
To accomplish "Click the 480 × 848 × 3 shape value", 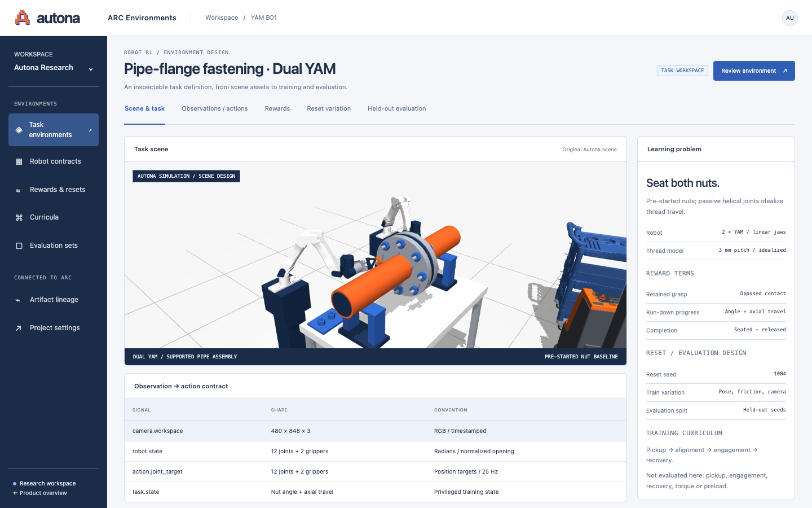I will (290, 431).
